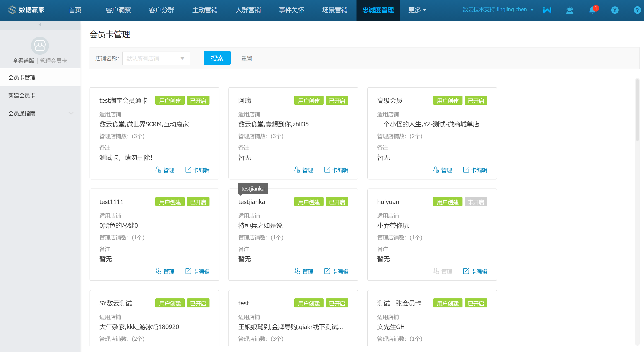Click the testjianka card title
644x352 pixels.
(x=251, y=202)
